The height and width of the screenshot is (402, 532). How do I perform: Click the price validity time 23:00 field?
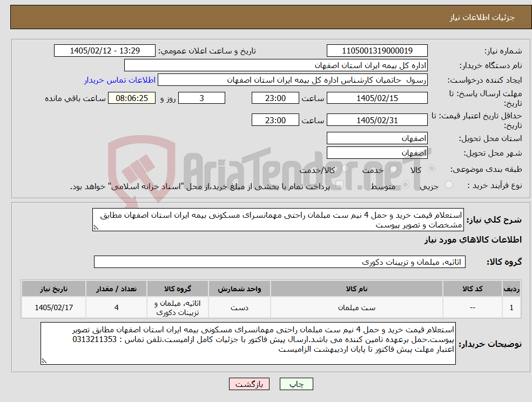(275, 120)
